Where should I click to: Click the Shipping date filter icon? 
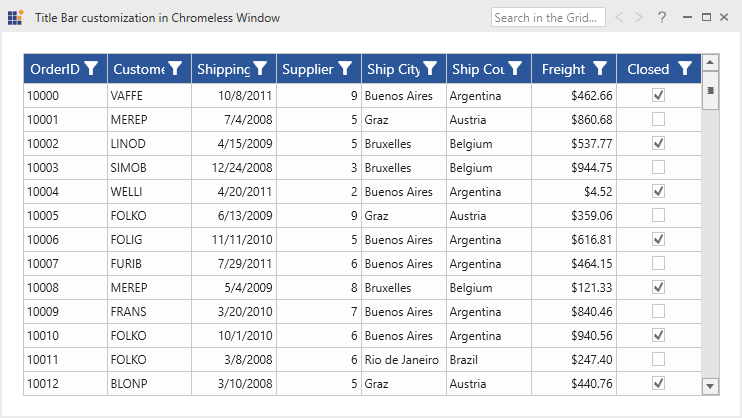[260, 68]
